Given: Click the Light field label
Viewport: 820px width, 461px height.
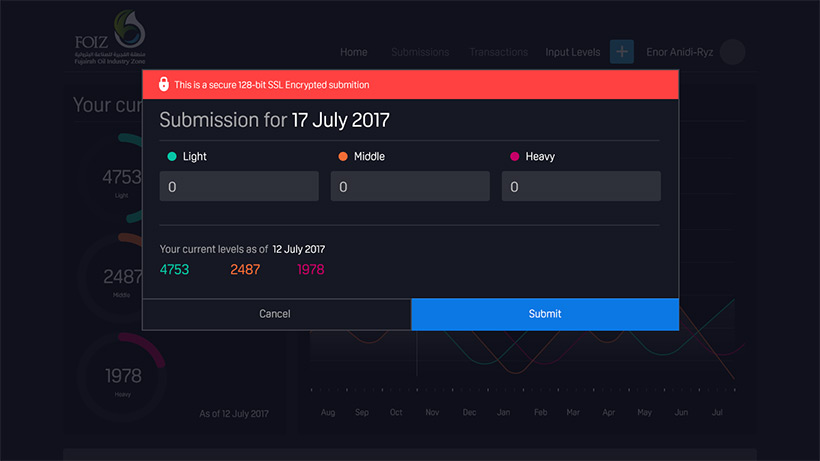Looking at the screenshot, I should pyautogui.click(x=195, y=156).
